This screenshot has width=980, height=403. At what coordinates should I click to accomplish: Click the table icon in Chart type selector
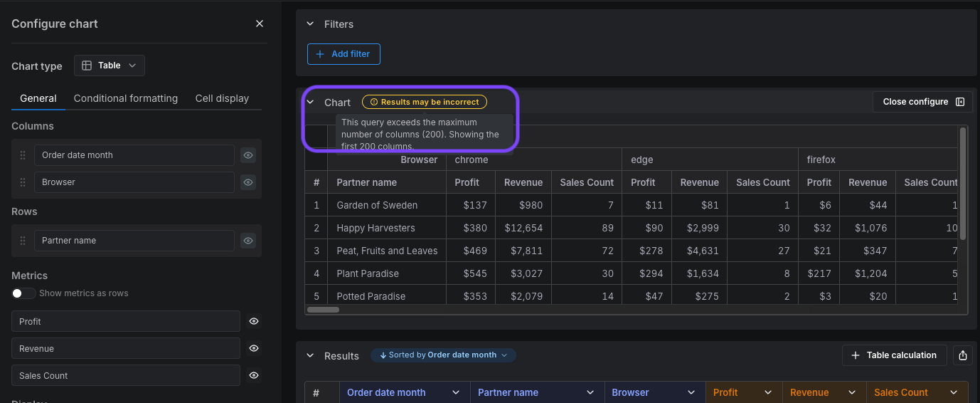point(87,66)
